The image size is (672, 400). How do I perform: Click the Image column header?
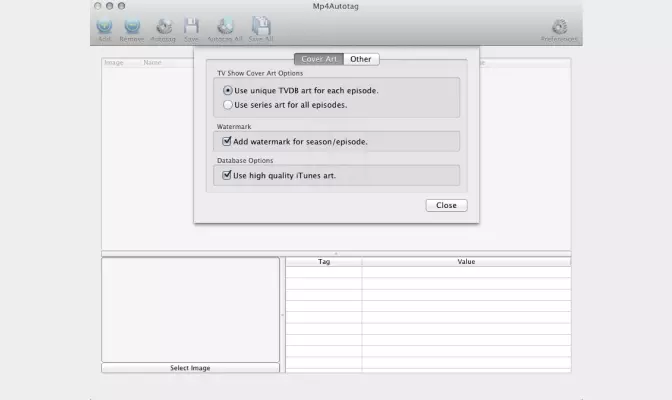pyautogui.click(x=114, y=63)
